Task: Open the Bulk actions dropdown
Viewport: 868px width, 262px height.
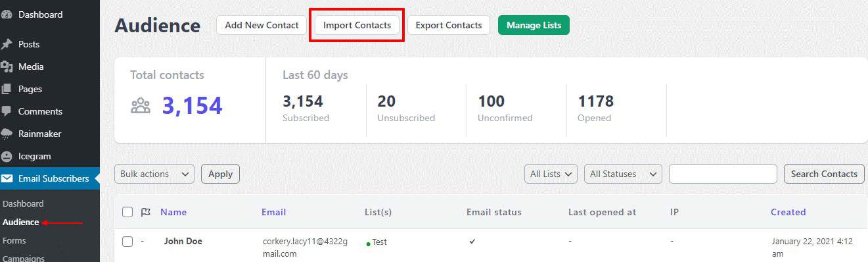Action: coord(154,174)
